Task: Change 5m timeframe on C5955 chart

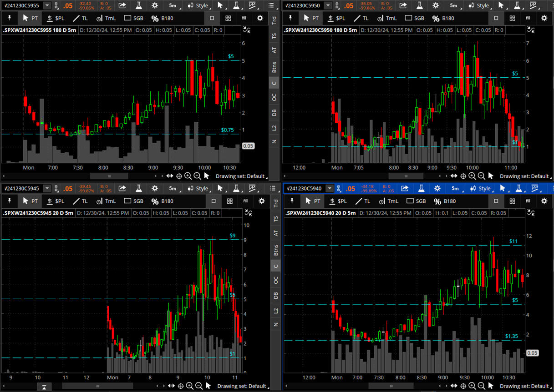Action: coord(173,5)
